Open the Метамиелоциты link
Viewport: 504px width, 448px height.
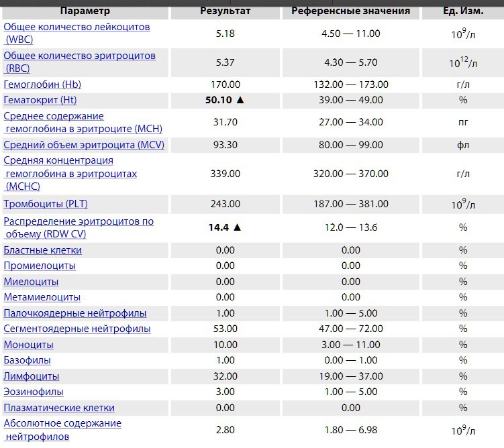(x=42, y=297)
